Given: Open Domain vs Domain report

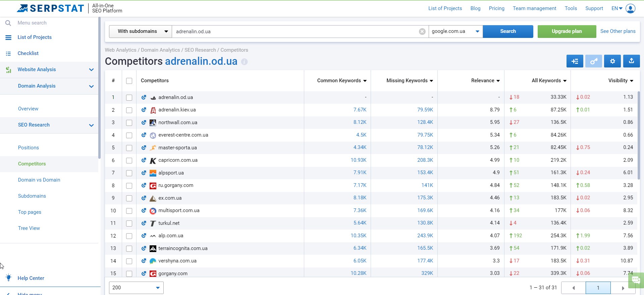Looking at the screenshot, I should (x=39, y=180).
